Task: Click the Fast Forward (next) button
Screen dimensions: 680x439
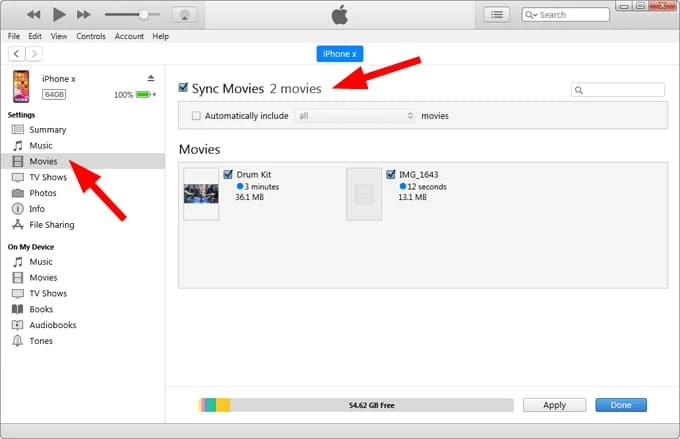Action: point(84,14)
